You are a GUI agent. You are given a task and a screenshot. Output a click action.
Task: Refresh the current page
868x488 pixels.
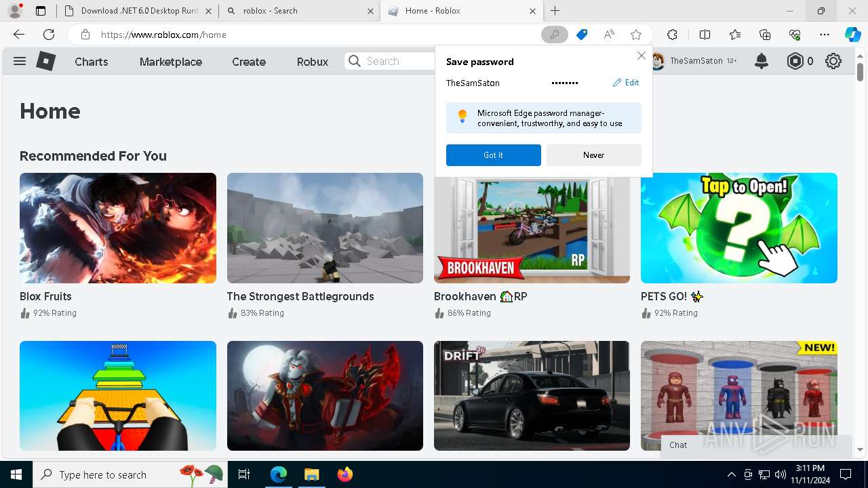tap(49, 35)
